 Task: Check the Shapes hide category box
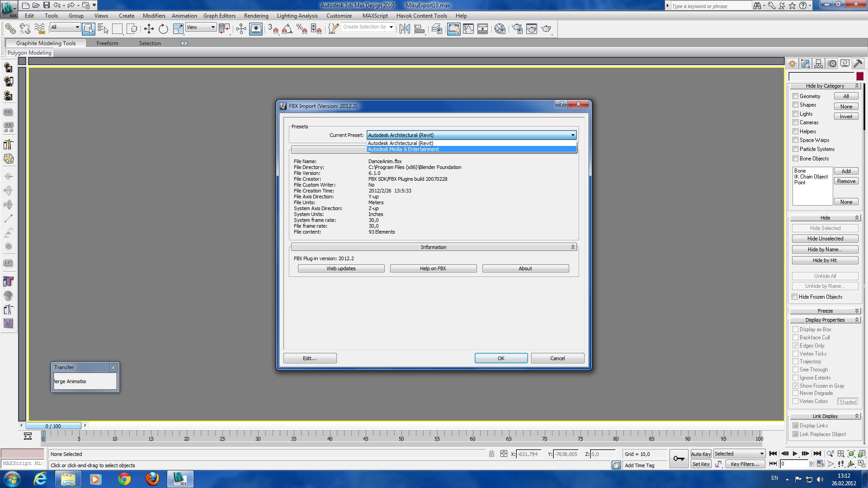[x=795, y=105]
